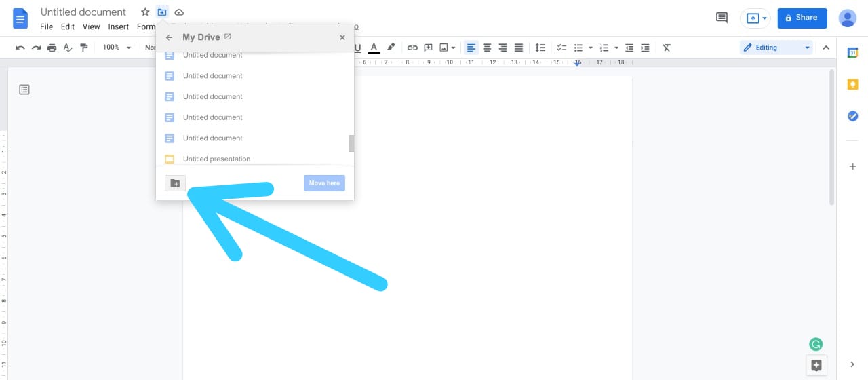Collapse the side panel with the arrow
The height and width of the screenshot is (380, 868).
[x=852, y=365]
